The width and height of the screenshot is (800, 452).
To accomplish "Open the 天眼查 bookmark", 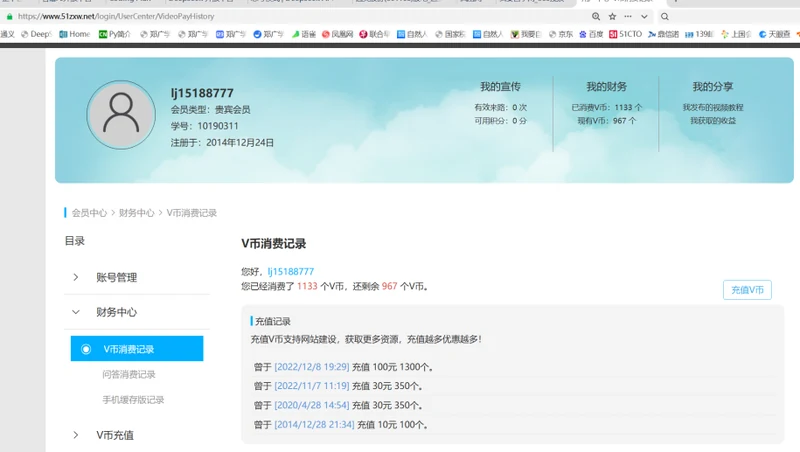I will point(774,34).
